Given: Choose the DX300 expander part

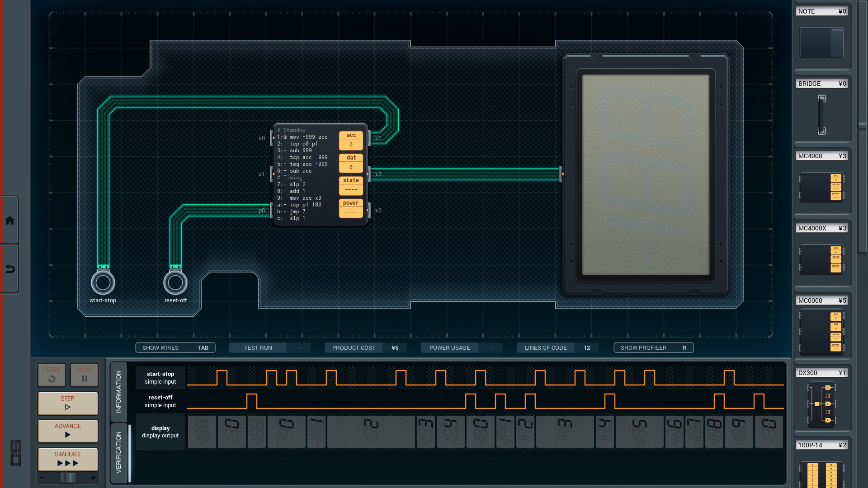Looking at the screenshot, I should click(821, 404).
